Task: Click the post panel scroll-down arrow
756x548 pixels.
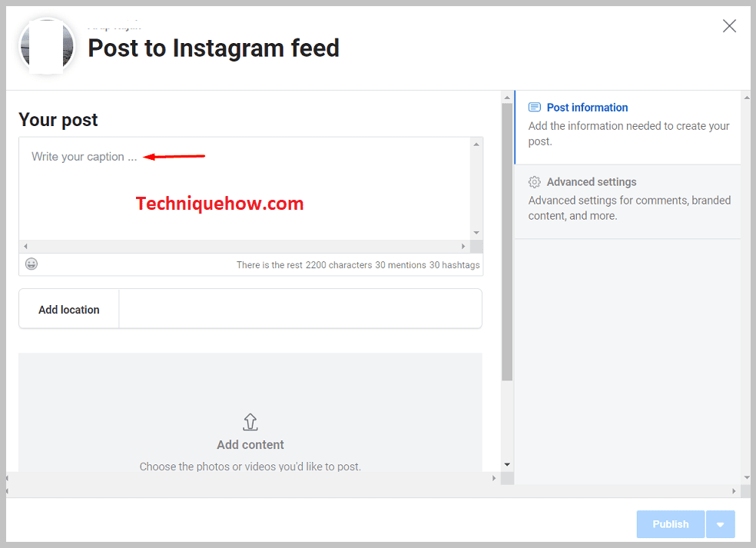Action: [x=507, y=464]
